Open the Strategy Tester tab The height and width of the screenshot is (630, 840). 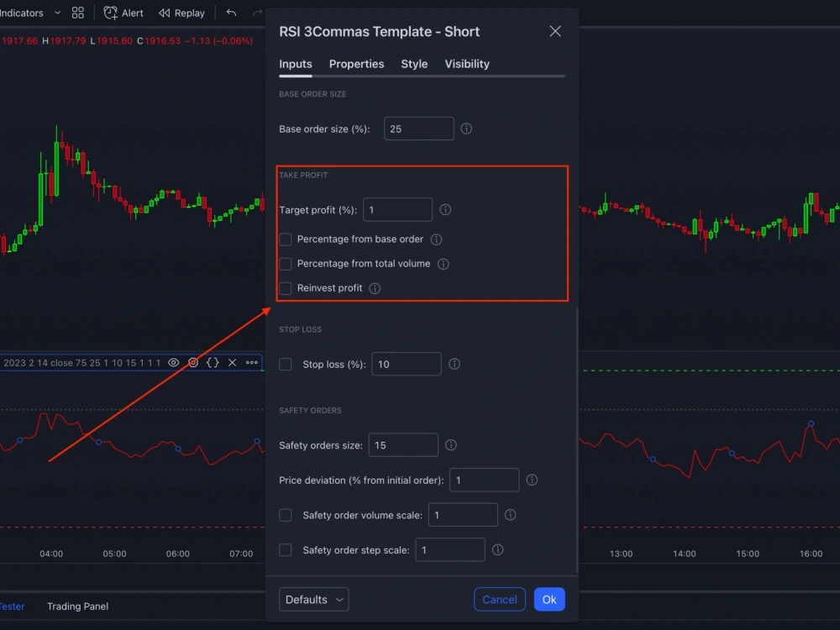pos(12,606)
